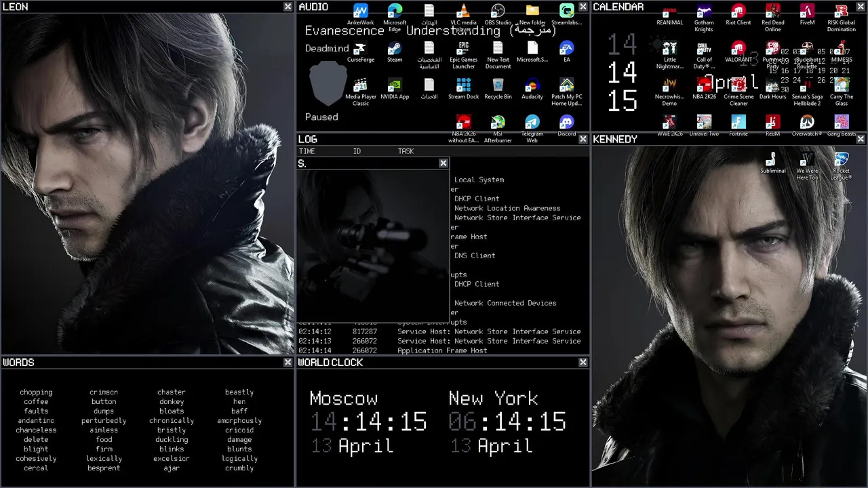Open the الاحداث document file
This screenshot has width=868, height=488.
tap(429, 89)
